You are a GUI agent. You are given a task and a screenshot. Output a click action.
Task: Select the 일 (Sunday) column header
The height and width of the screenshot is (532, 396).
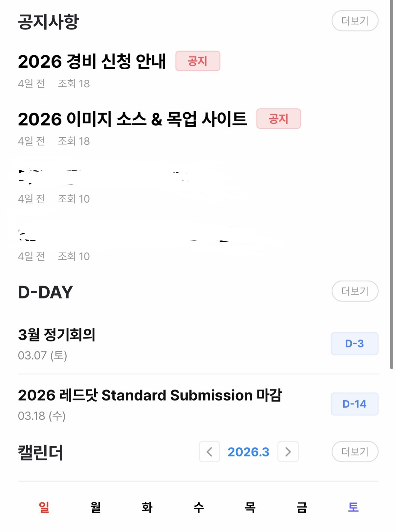coord(44,507)
